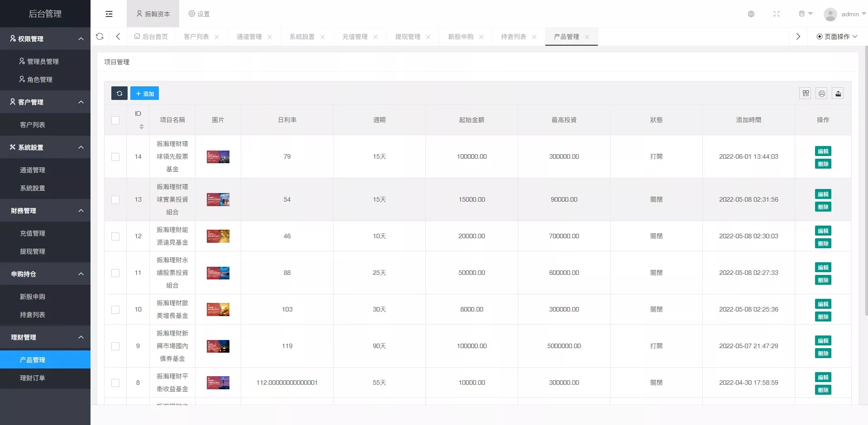This screenshot has height=425, width=868.
Task: Open 理财订单 in the sidebar
Action: tap(33, 378)
